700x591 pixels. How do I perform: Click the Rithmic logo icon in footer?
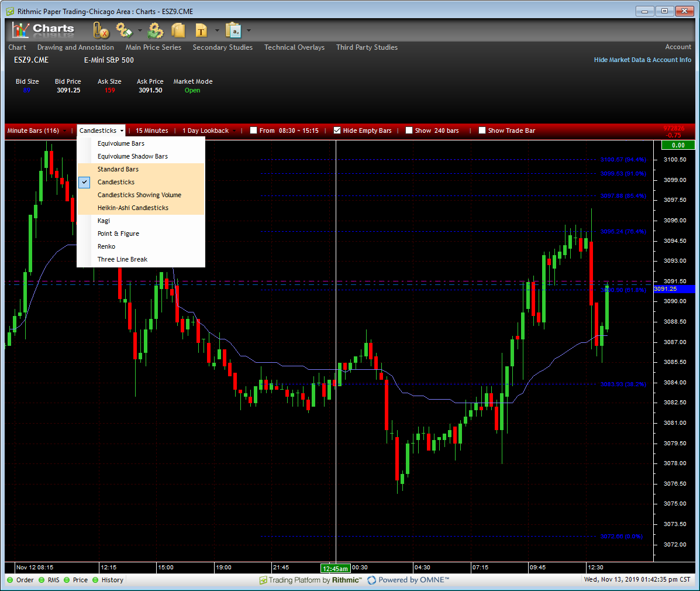coord(263,580)
